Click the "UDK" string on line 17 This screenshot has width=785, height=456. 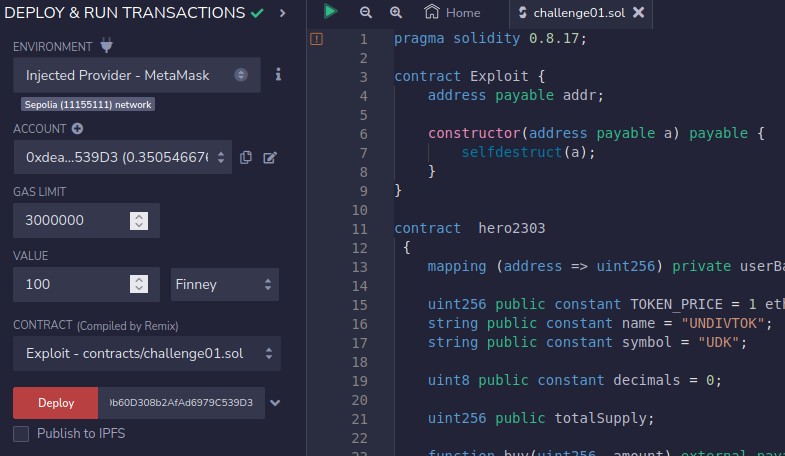(x=718, y=342)
